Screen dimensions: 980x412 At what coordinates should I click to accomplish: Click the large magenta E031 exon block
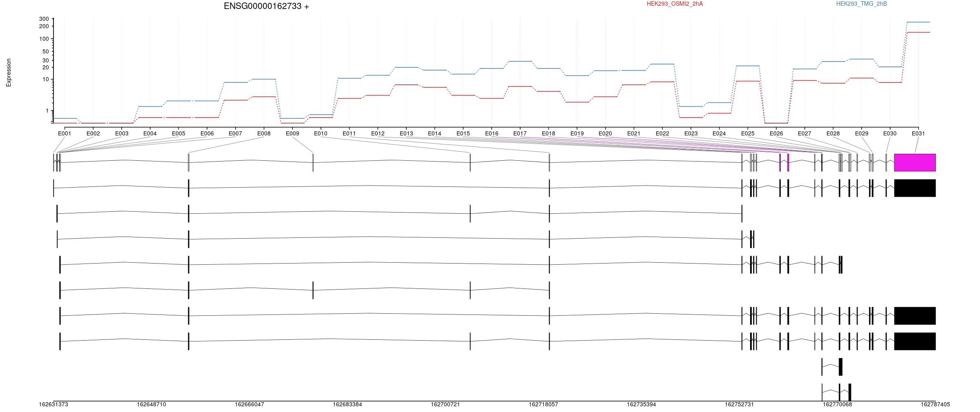(x=915, y=162)
